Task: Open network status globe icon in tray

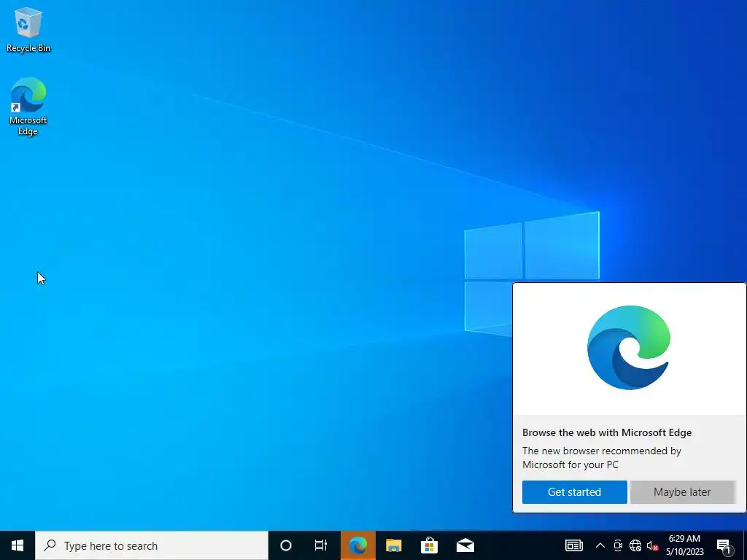Action: point(635,545)
